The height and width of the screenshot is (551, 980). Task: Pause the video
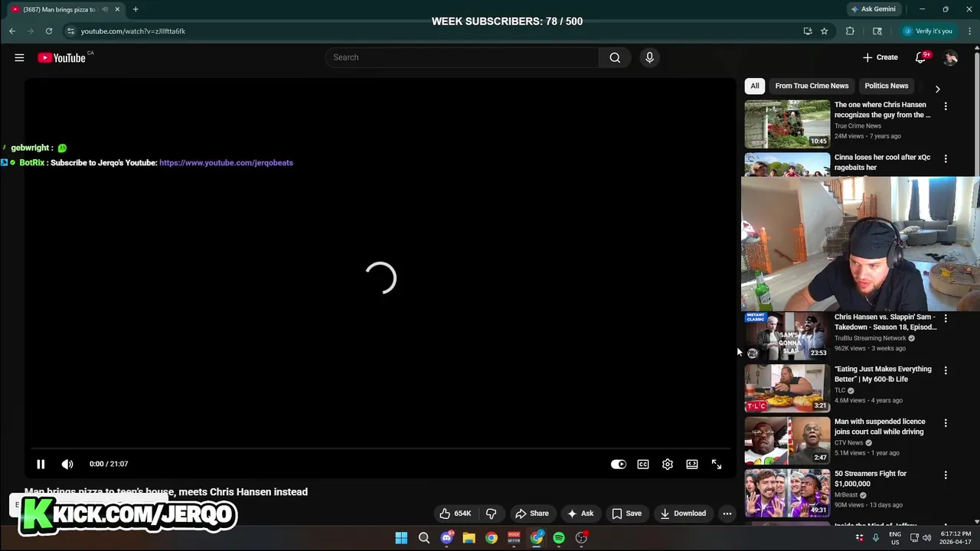[x=41, y=464]
